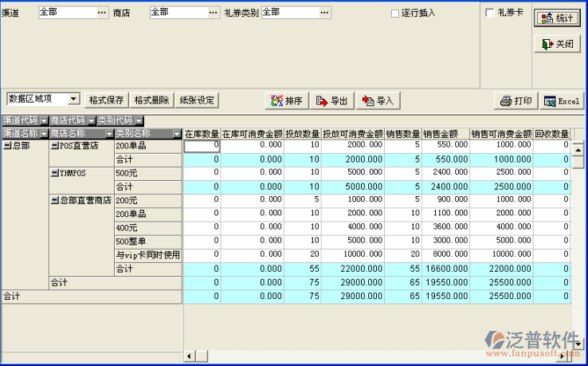Image resolution: width=588 pixels, height=366 pixels.
Task: Collapse the 总部 tree node
Action: pos(7,147)
